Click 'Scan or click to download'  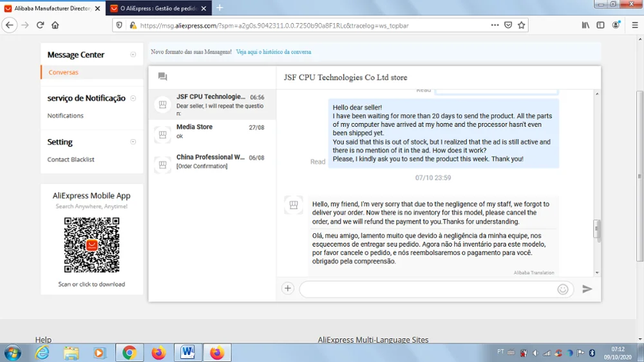pos(91,284)
